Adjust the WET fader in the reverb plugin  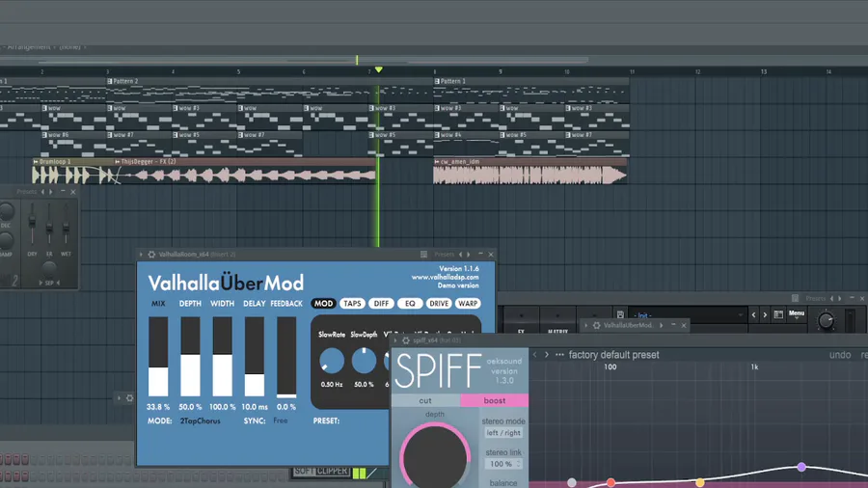(x=66, y=224)
